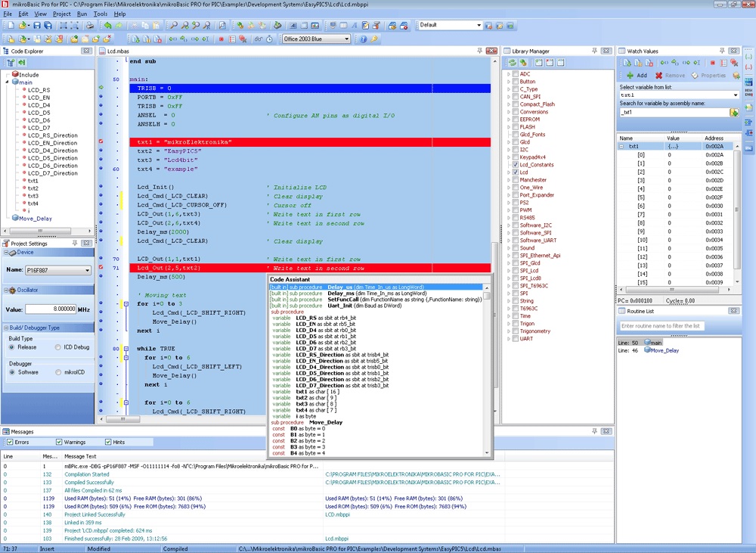Screen dimensions: 756x553
Task: Collapse the txt1 entry in Watch Values
Action: point(621,146)
